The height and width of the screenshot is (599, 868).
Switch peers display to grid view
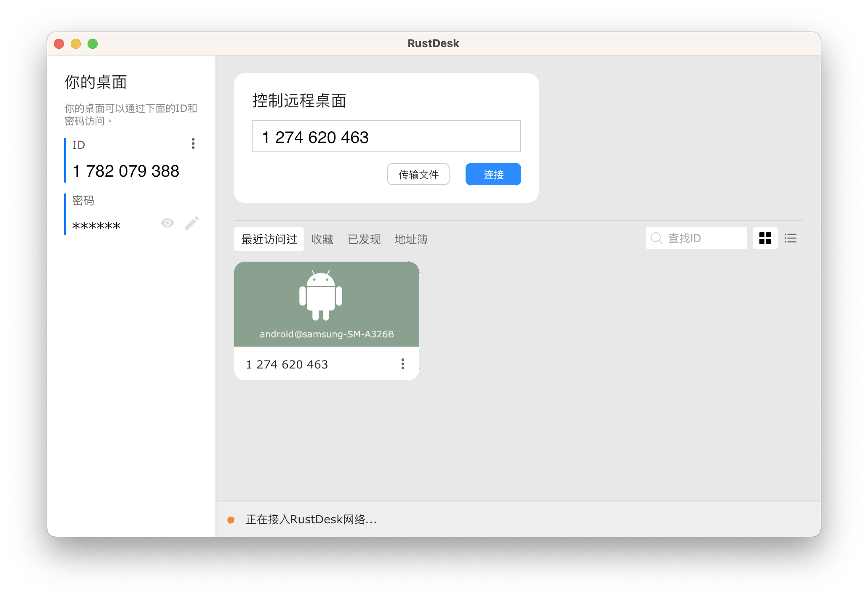pyautogui.click(x=765, y=238)
